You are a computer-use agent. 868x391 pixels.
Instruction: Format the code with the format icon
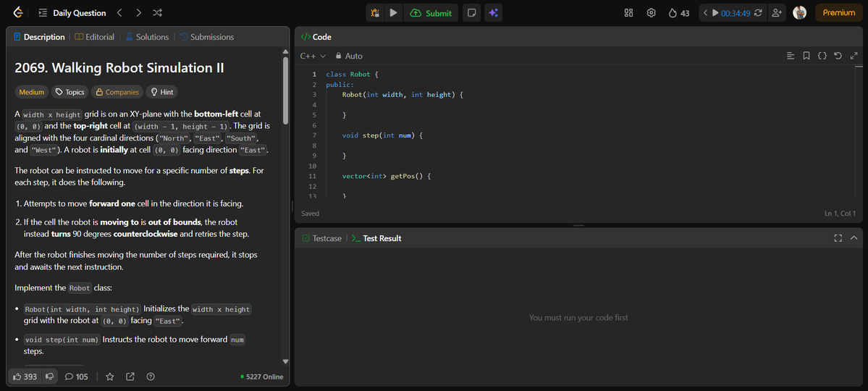click(791, 56)
